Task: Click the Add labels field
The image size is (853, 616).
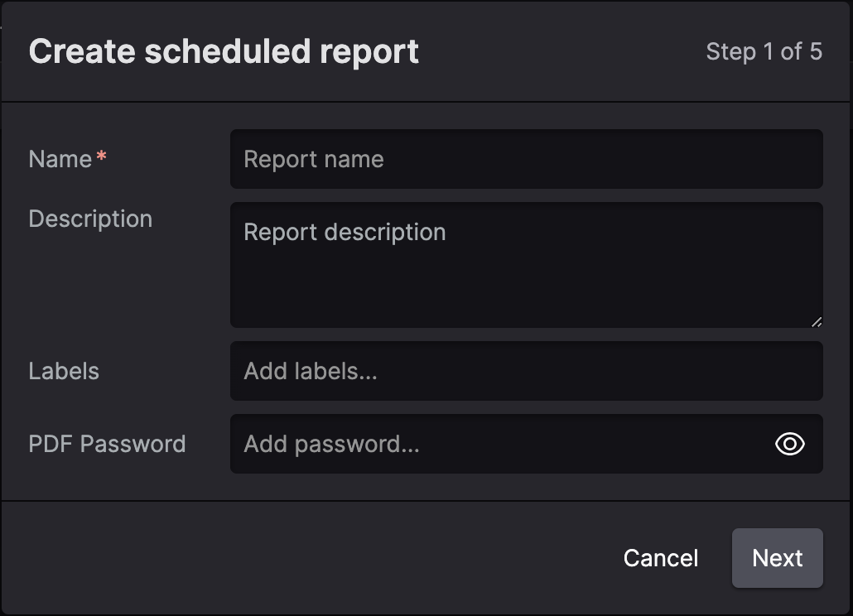Action: pos(526,371)
